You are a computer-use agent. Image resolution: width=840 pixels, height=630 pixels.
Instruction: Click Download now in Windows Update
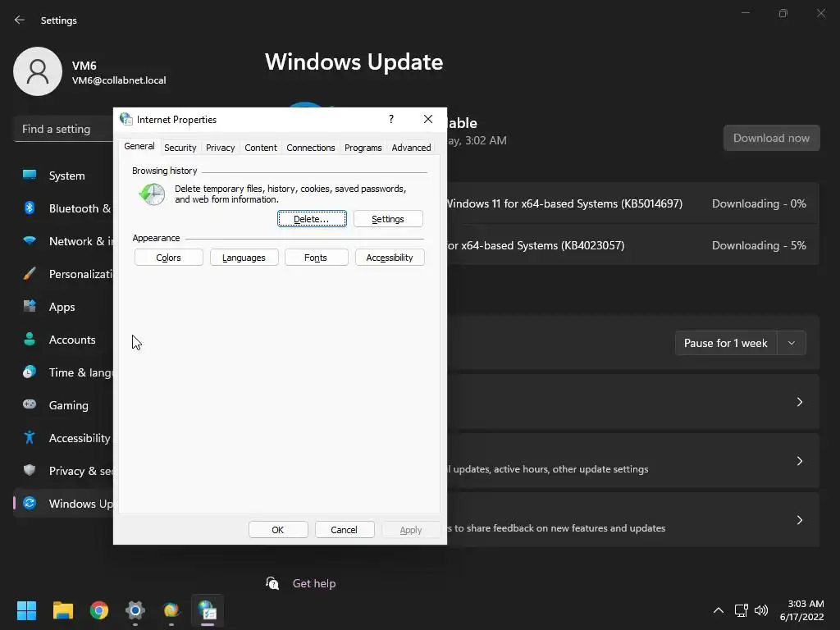(771, 138)
